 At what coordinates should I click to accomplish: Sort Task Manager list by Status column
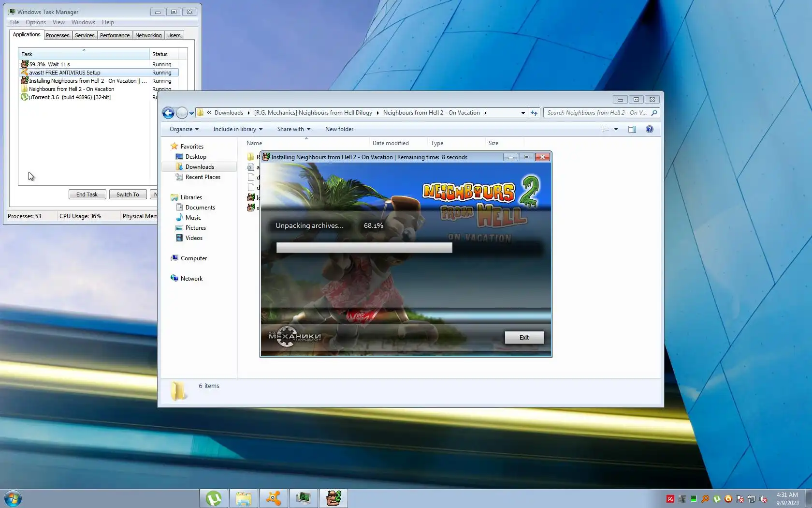pyautogui.click(x=164, y=54)
